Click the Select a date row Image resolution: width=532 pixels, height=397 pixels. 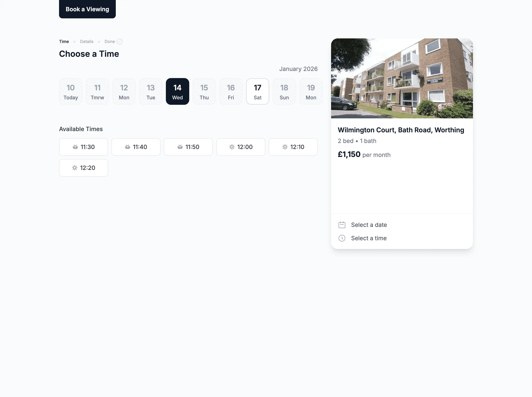369,224
